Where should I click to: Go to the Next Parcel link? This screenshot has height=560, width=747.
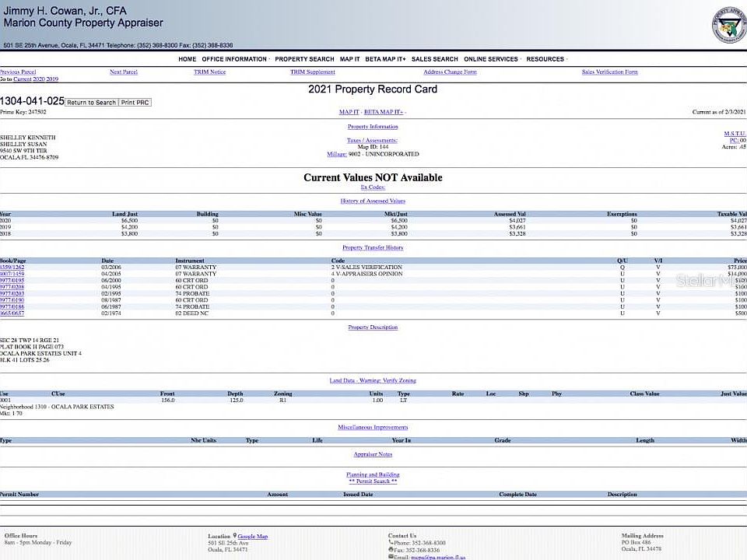pos(124,72)
